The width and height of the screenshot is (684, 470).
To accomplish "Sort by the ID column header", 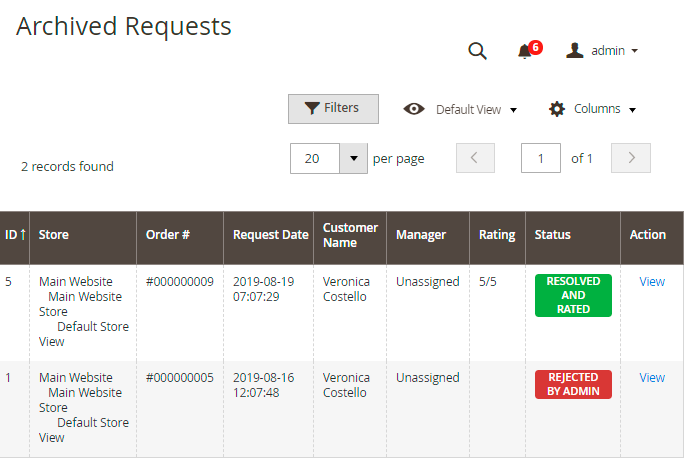I will pyautogui.click(x=14, y=235).
